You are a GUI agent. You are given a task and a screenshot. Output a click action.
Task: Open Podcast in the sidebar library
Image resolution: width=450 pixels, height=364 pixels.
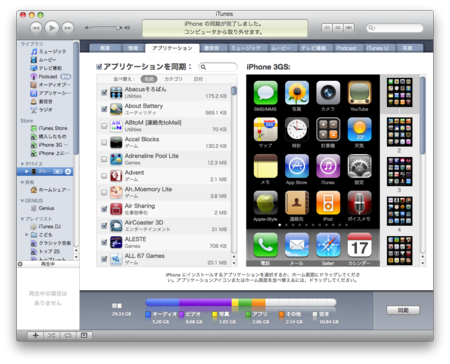click(48, 76)
